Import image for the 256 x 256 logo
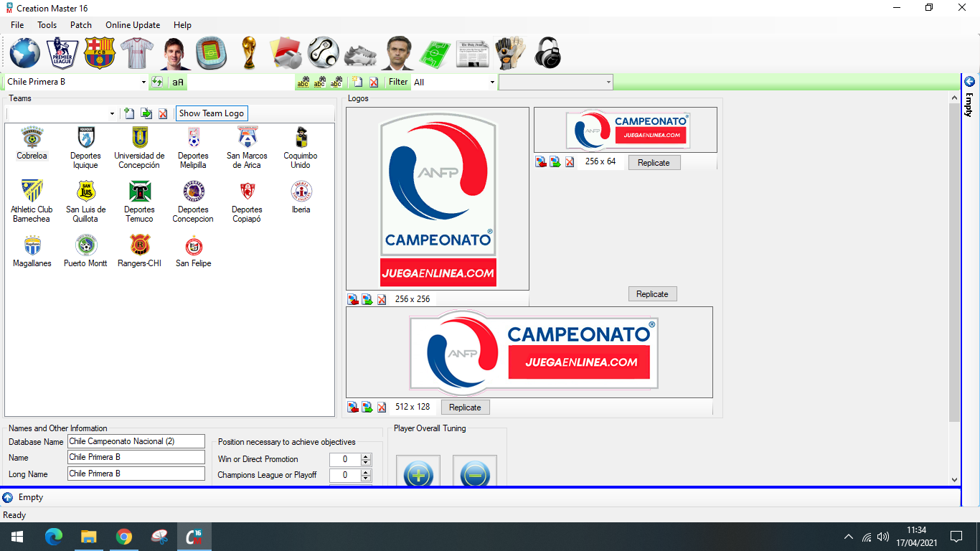 (x=353, y=299)
